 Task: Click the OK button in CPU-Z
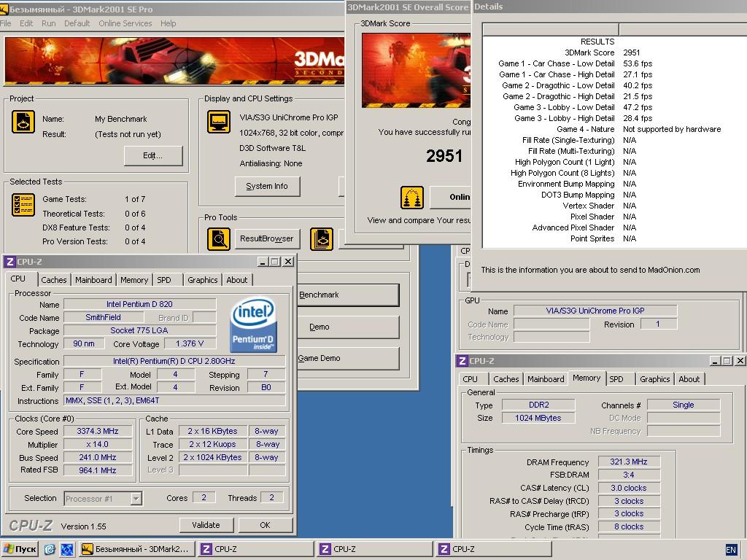coord(265,525)
